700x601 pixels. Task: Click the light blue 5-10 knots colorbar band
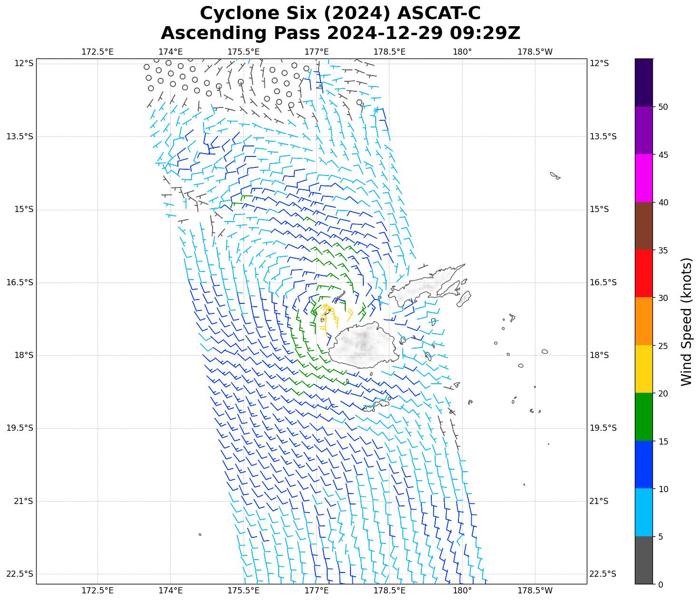(x=644, y=513)
